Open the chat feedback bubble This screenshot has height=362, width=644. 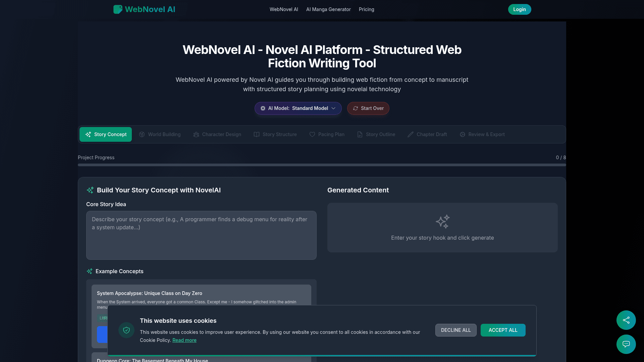pos(626,344)
